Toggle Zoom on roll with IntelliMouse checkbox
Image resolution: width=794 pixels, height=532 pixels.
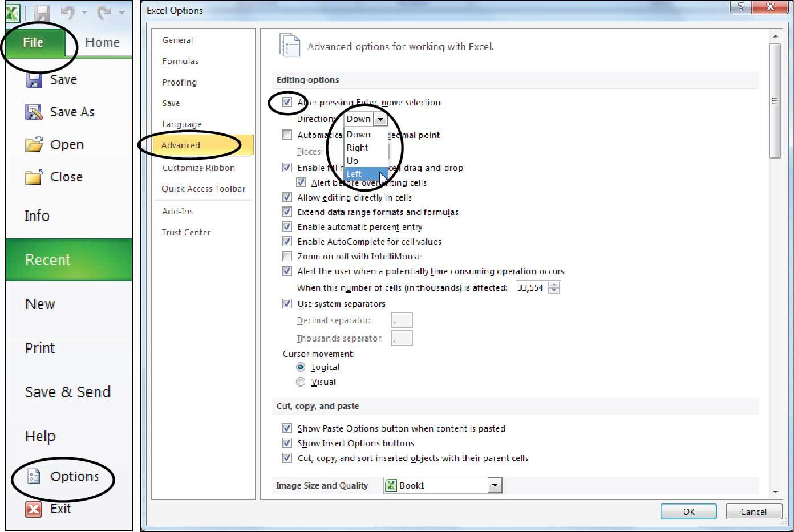pyautogui.click(x=287, y=257)
